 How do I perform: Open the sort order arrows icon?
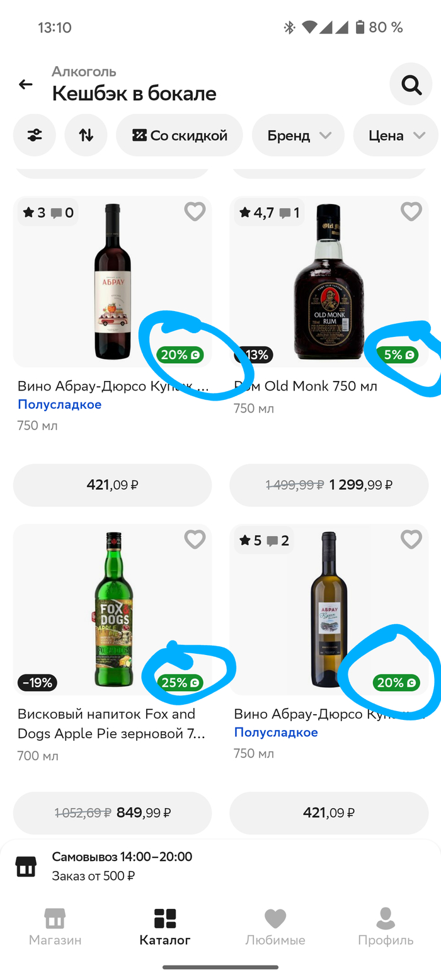pos(86,135)
